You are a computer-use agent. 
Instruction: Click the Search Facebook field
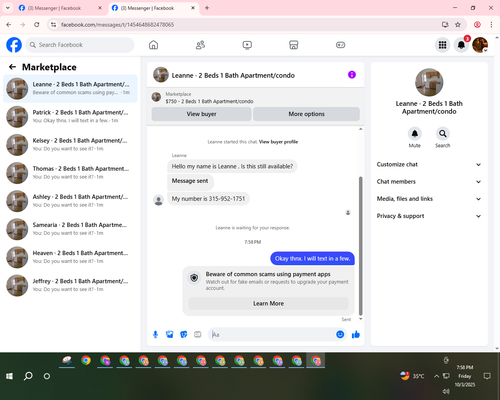coord(80,45)
